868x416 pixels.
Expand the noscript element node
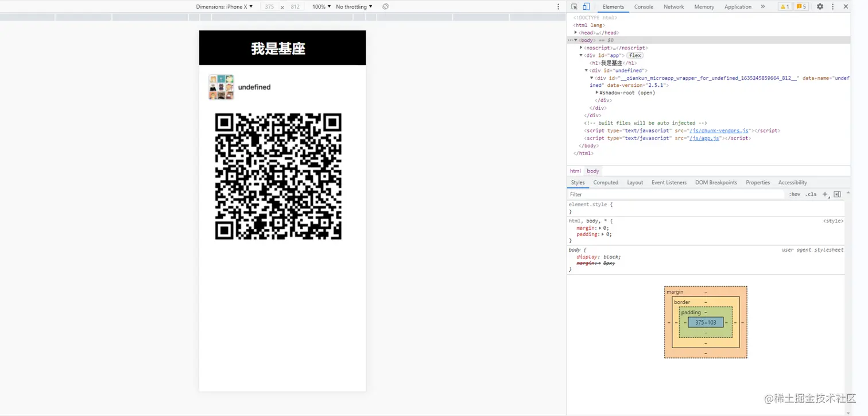point(581,48)
